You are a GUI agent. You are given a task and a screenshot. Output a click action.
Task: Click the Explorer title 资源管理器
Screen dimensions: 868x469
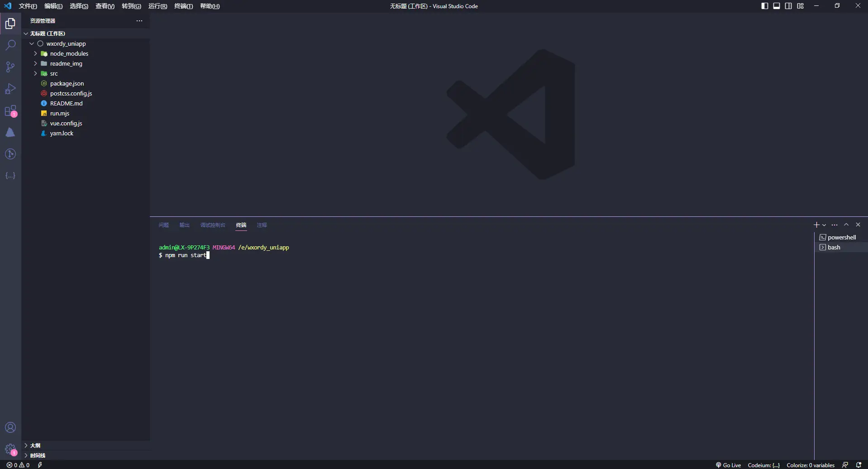click(43, 21)
